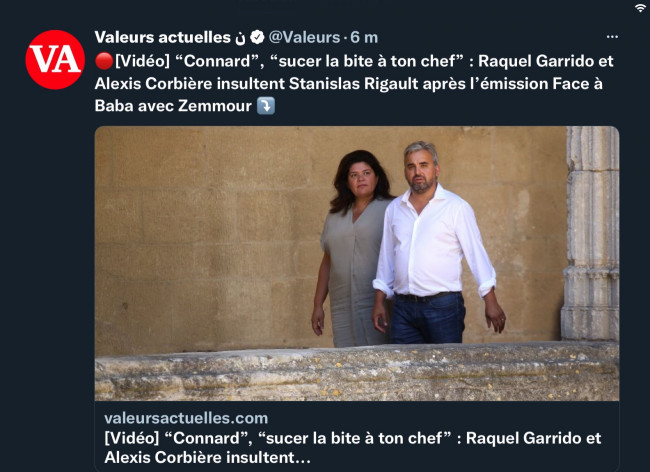Image resolution: width=650 pixels, height=472 pixels.
Task: Open the @Valeurs handle
Action: coord(304,37)
